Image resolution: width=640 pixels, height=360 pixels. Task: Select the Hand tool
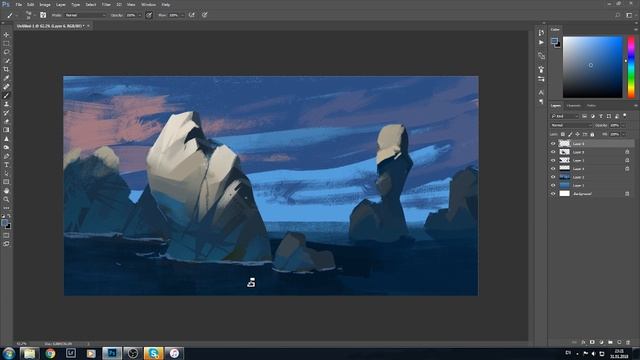coord(6,191)
